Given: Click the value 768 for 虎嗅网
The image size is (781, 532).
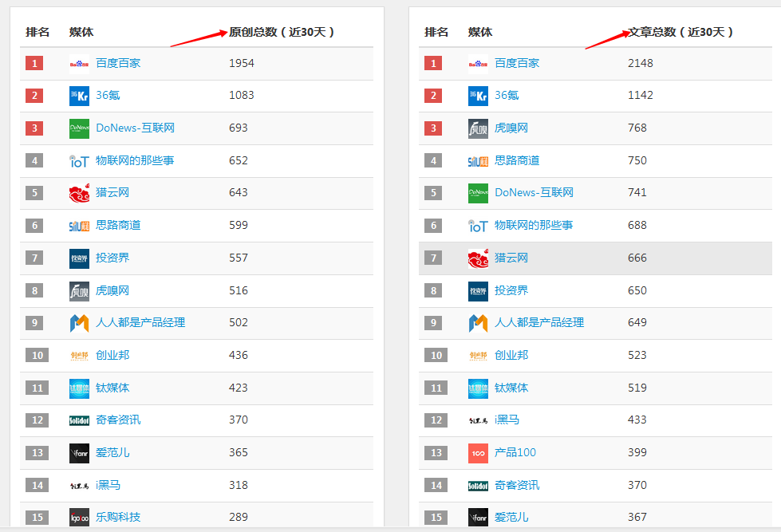Looking at the screenshot, I should tap(637, 128).
